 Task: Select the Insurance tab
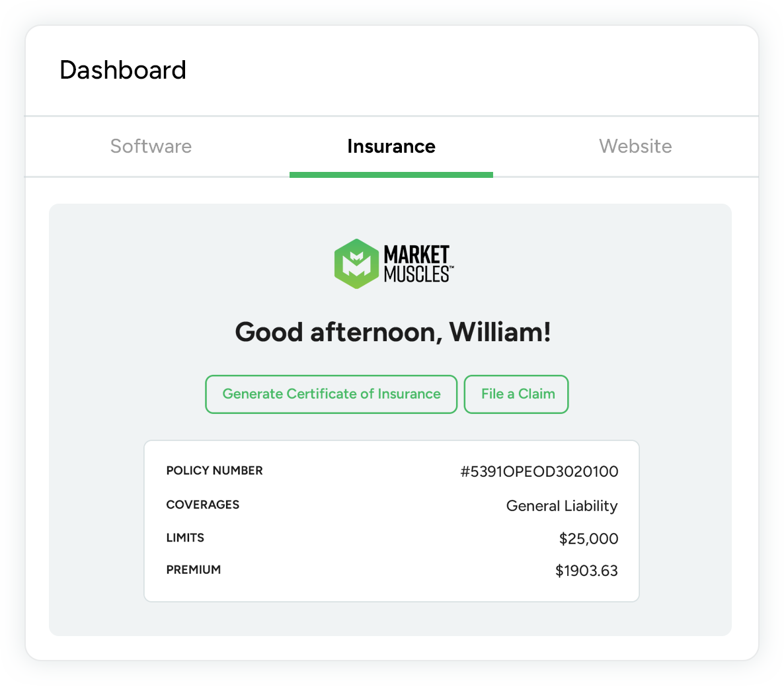pyautogui.click(x=391, y=146)
